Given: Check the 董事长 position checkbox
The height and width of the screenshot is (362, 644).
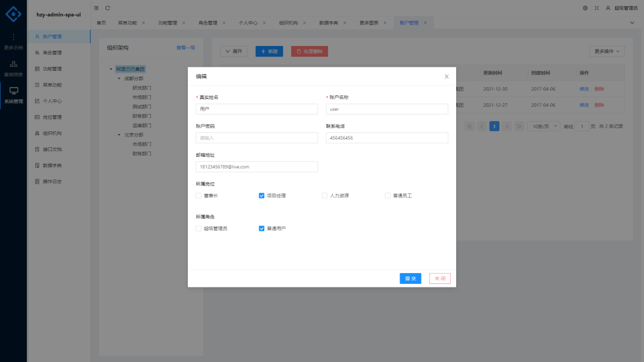Looking at the screenshot, I should coord(199,195).
